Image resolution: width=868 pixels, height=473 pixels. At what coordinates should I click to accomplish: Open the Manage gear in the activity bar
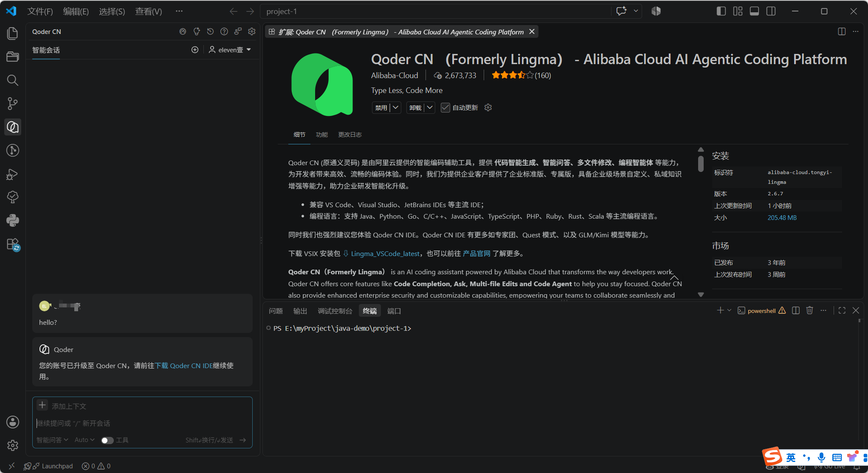pyautogui.click(x=13, y=445)
